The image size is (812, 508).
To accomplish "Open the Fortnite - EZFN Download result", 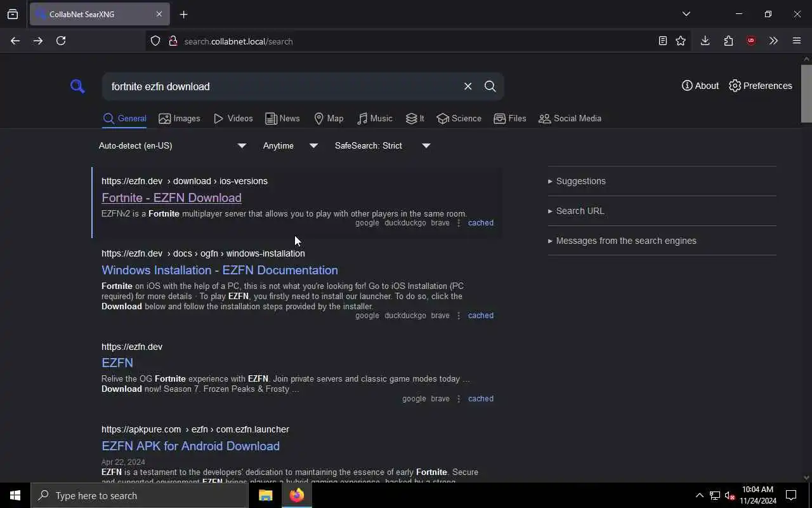I will pos(171,197).
